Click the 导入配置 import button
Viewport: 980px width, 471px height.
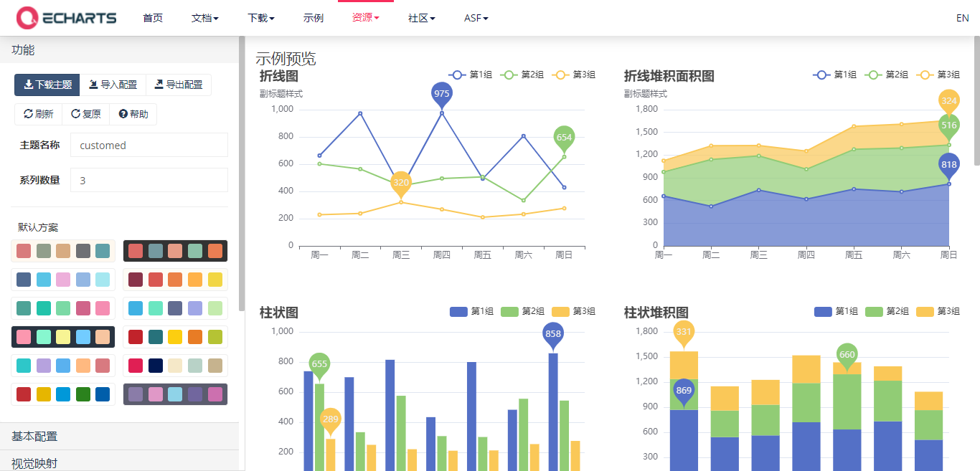pos(113,85)
